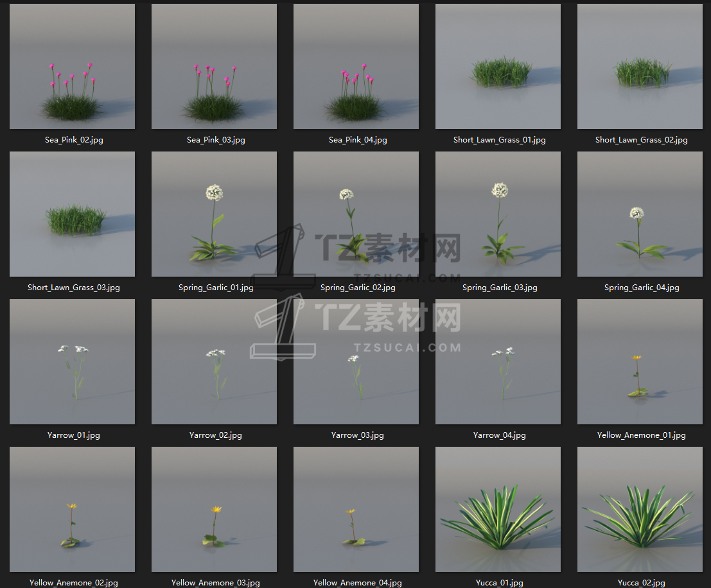
Task: Pick the Yellow_Anemone_04 thumbnail
Action: coord(356,509)
